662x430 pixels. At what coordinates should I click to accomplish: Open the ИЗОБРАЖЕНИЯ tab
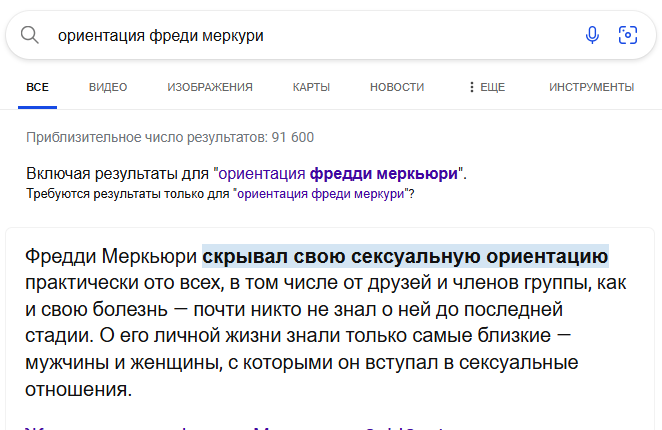point(210,87)
